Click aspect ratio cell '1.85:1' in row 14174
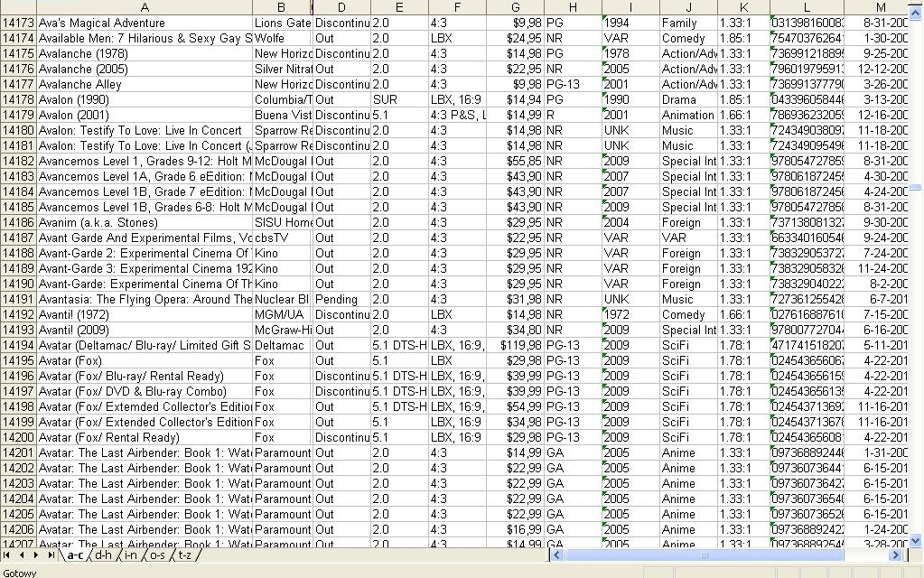Screen dimensions: 924x578 click(743, 38)
